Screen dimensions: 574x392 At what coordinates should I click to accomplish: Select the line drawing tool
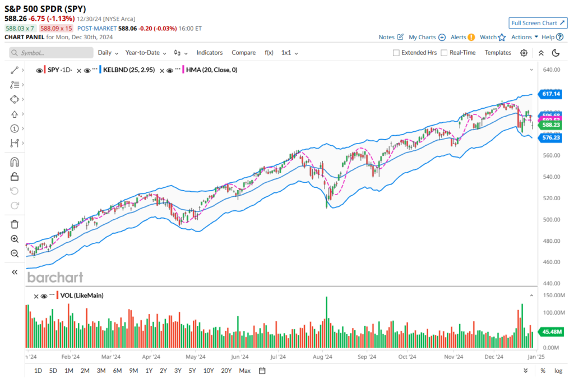(15, 70)
